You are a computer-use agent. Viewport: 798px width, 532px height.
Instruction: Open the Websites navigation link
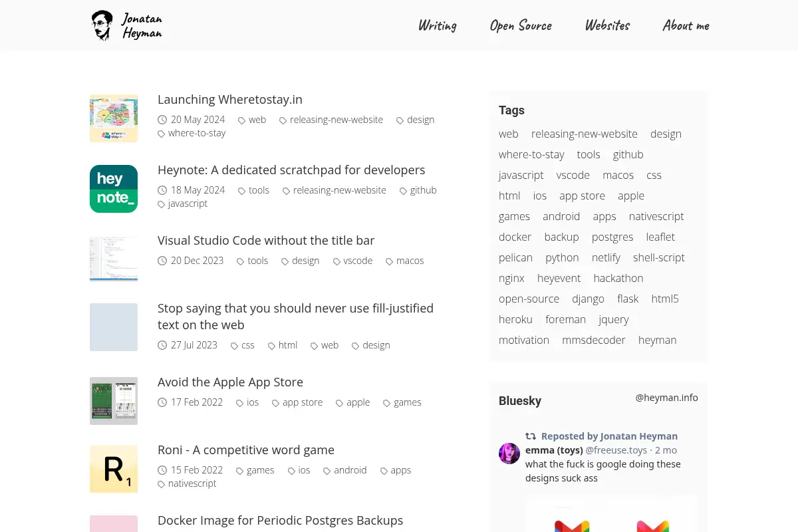pos(607,25)
